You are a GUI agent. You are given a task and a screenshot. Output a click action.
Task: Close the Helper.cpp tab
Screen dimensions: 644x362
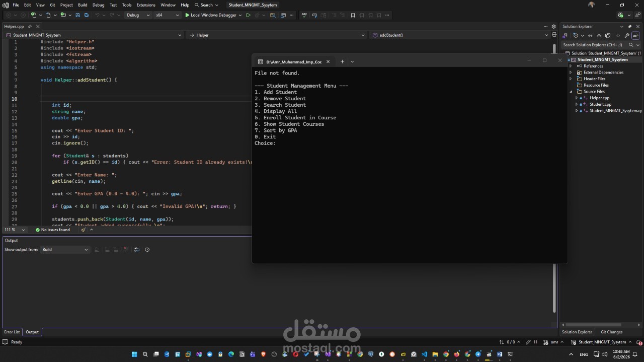point(38,26)
